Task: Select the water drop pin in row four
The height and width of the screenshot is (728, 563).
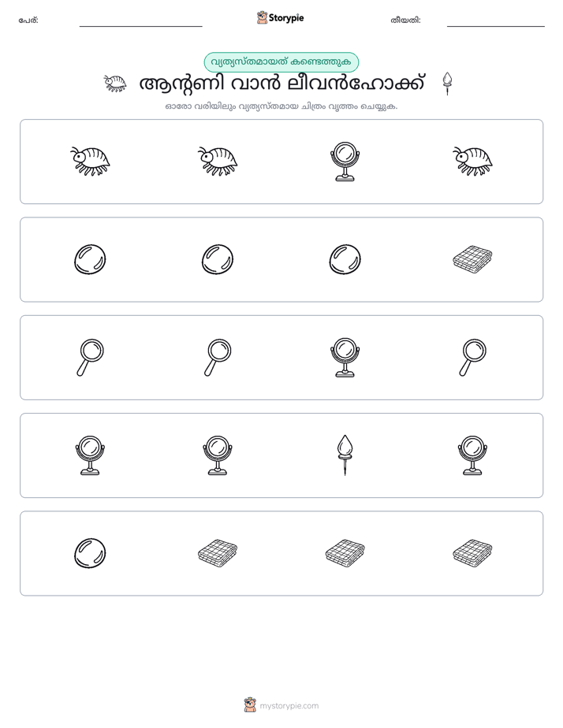Action: click(345, 455)
